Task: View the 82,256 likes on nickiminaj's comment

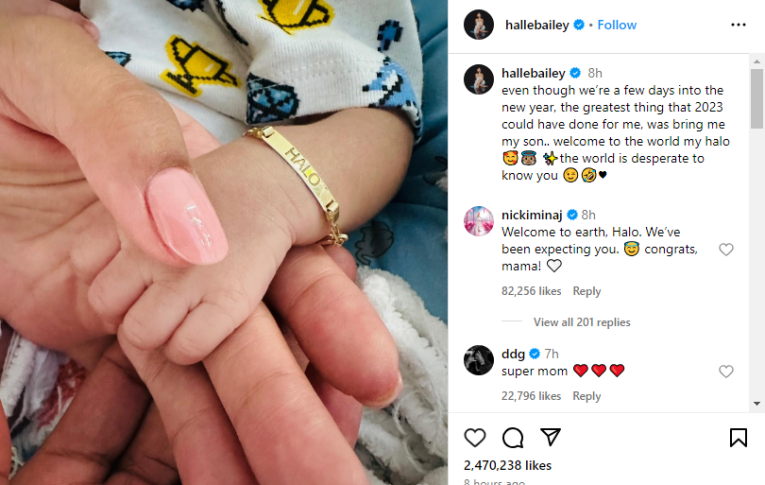Action: 531,291
